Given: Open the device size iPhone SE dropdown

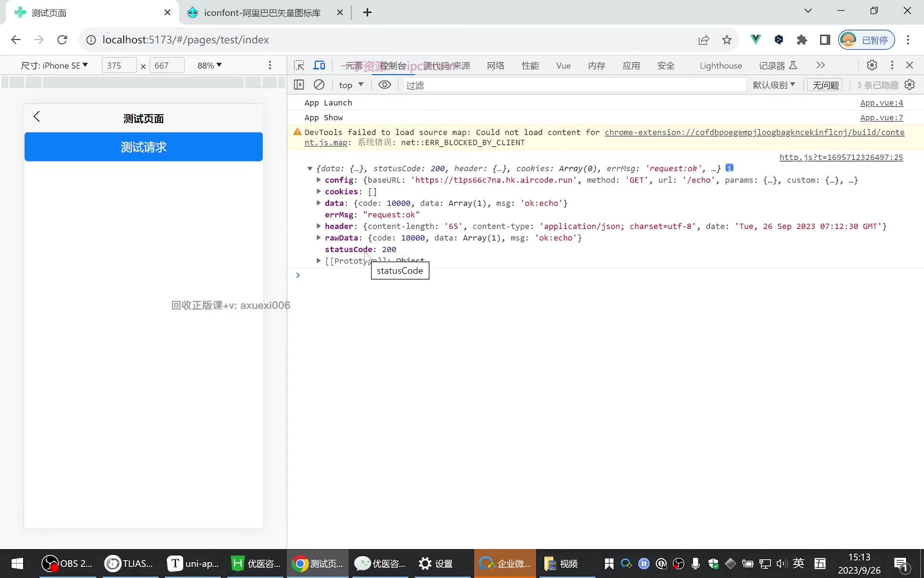Looking at the screenshot, I should [x=54, y=65].
